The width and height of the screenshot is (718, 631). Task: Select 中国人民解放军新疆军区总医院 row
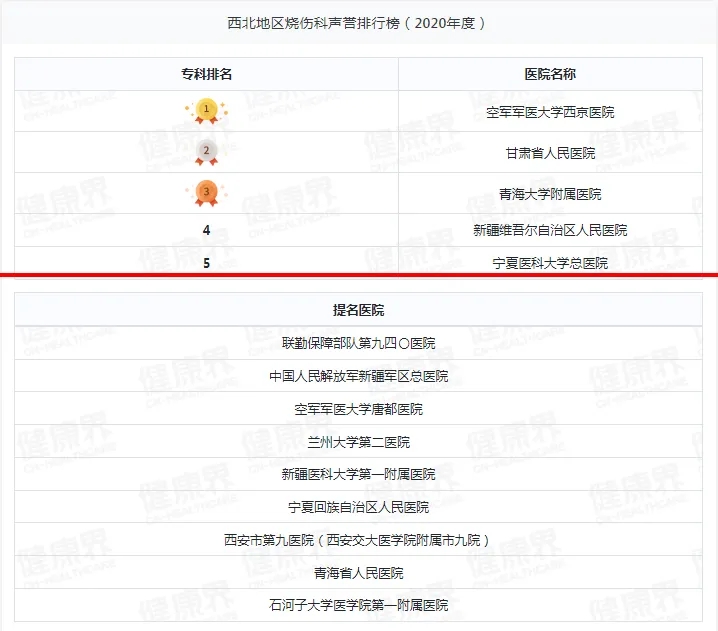(x=359, y=376)
